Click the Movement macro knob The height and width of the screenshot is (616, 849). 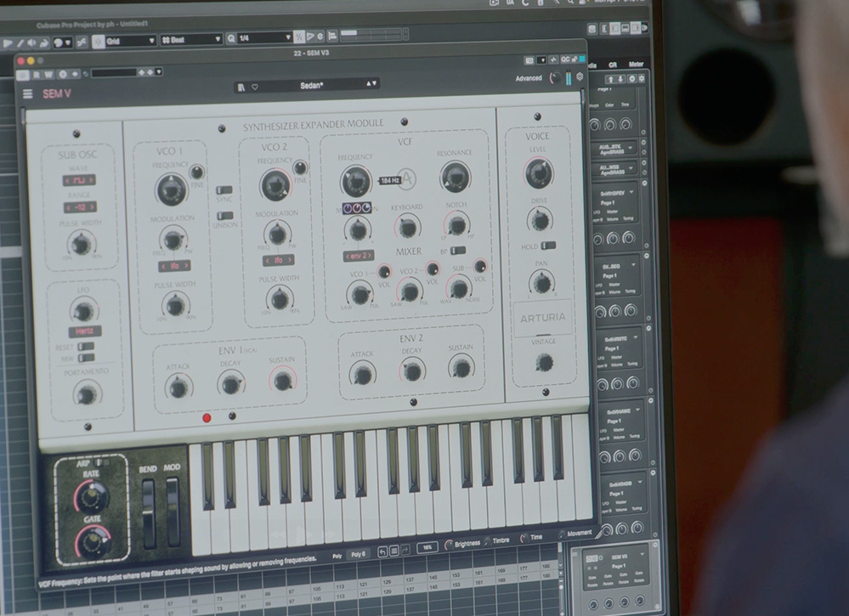[562, 534]
